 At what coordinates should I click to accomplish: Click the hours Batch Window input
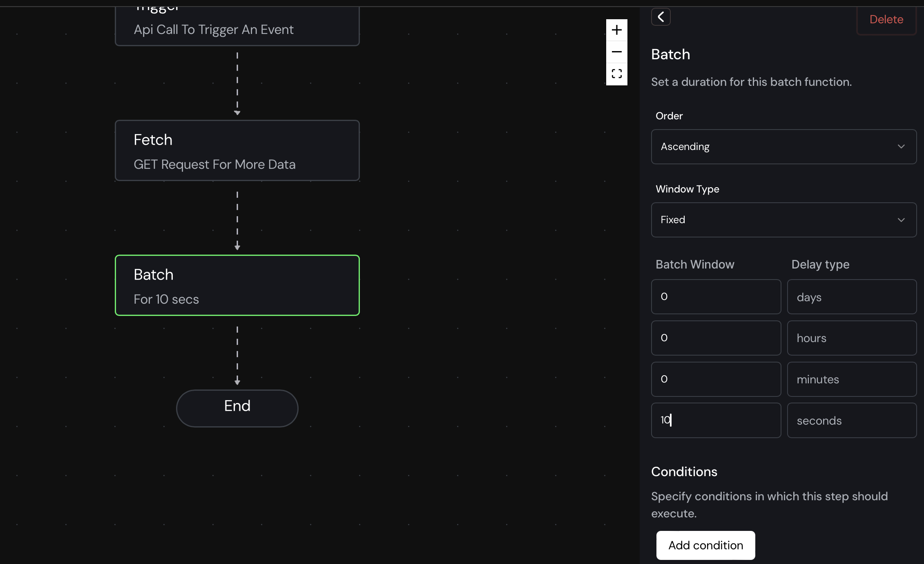716,338
